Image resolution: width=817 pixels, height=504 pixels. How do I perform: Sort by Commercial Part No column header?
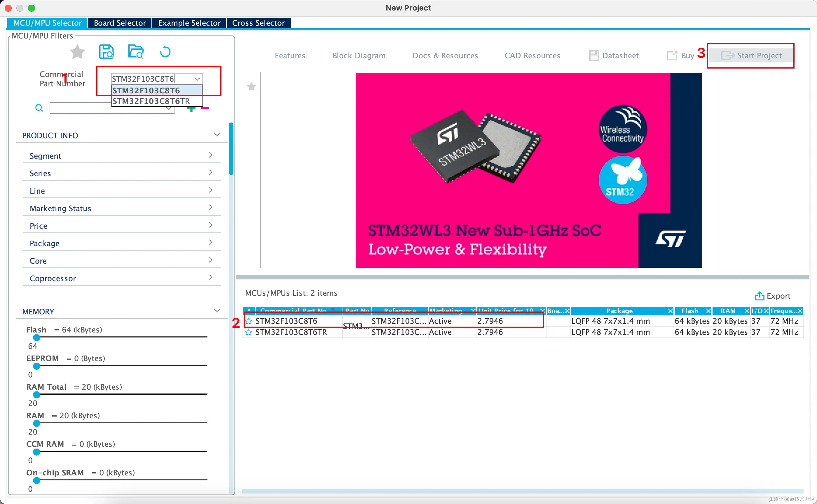point(299,311)
